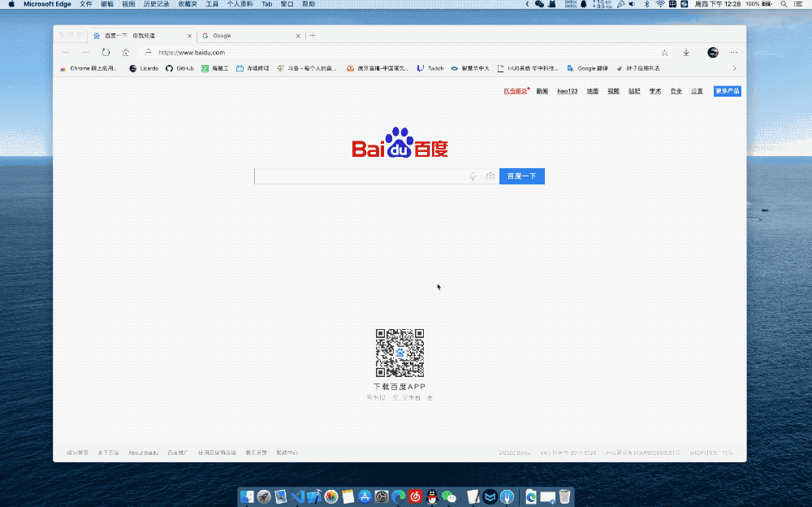The image size is (812, 507).
Task: Click the hao123 link
Action: [567, 91]
